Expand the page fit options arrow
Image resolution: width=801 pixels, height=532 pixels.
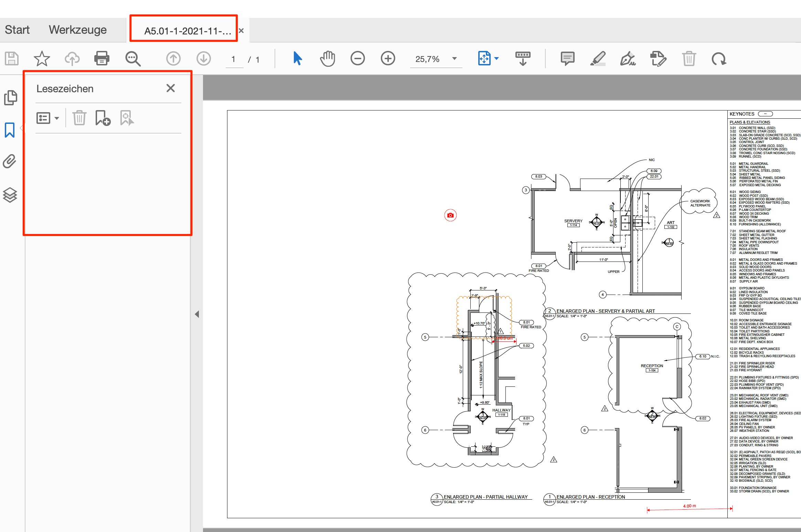[x=496, y=58]
